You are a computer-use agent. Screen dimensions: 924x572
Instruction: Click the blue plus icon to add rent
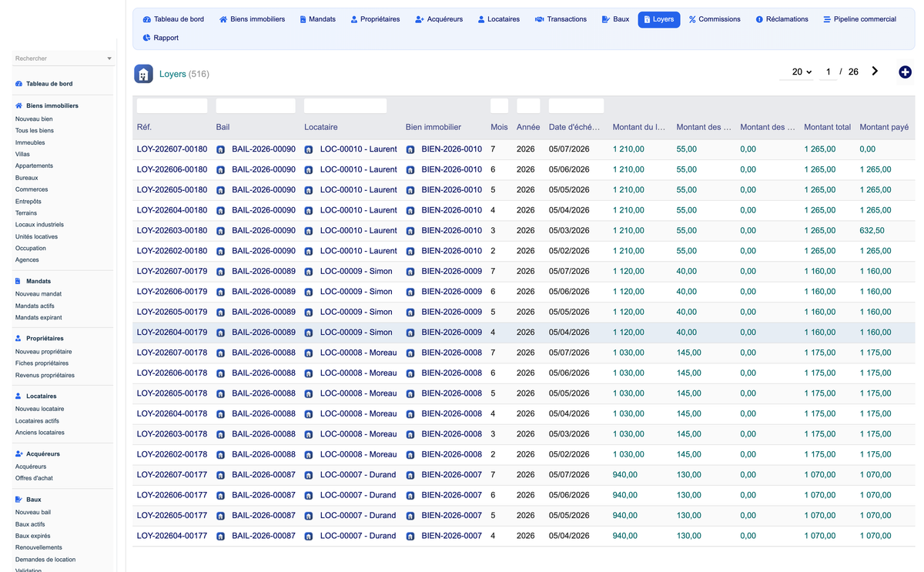(905, 72)
